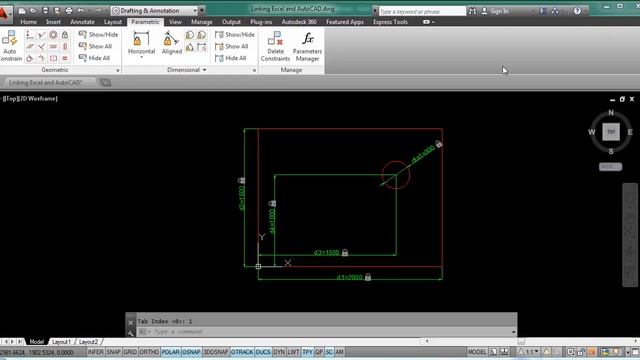Image resolution: width=640 pixels, height=360 pixels.
Task: Apply the Fix (lock) geometric constraint
Action: point(65,35)
